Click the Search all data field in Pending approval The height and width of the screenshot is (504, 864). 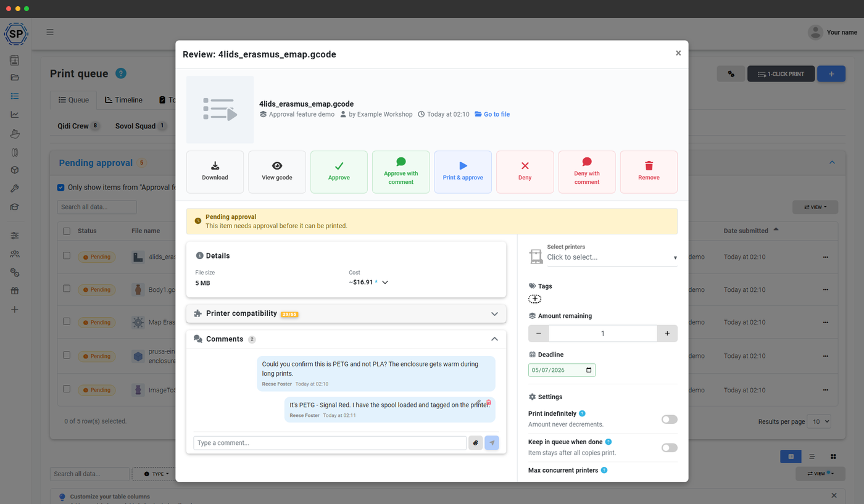click(x=97, y=207)
